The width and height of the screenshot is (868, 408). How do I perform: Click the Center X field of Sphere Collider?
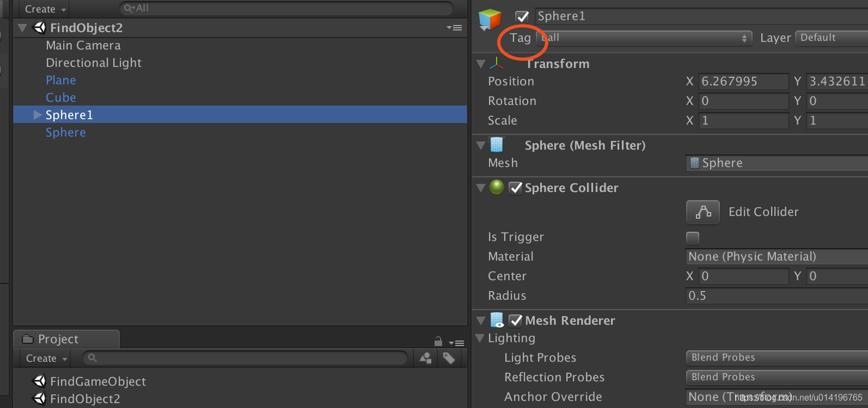tap(743, 276)
